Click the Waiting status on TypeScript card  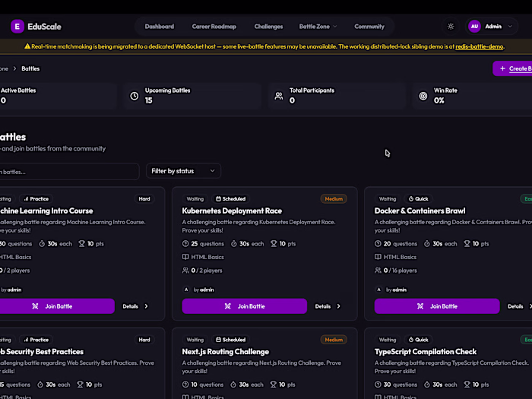pyautogui.click(x=388, y=340)
